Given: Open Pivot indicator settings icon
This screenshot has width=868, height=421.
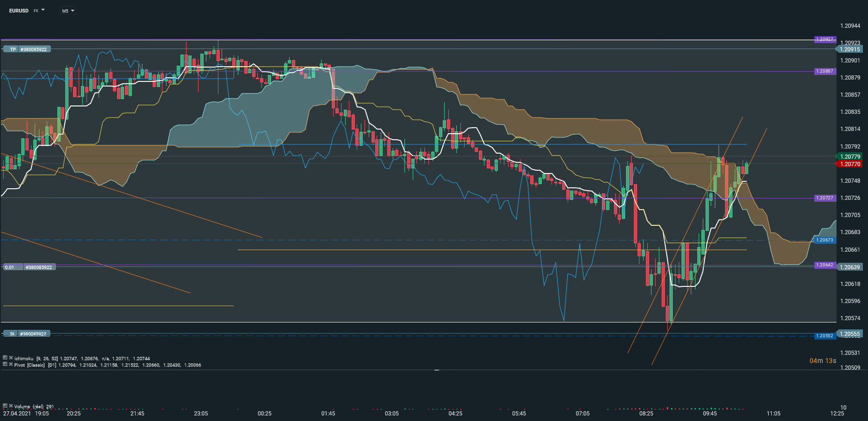Looking at the screenshot, I should 5,364.
